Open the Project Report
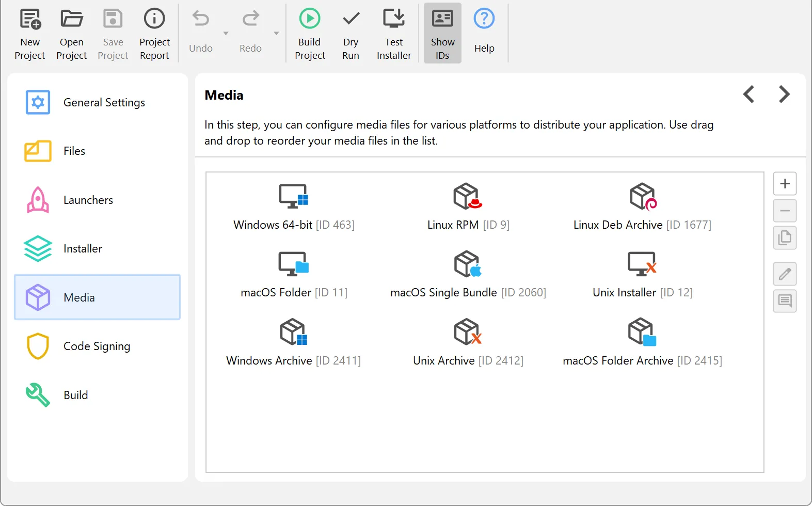Image resolution: width=812 pixels, height=506 pixels. point(154,34)
